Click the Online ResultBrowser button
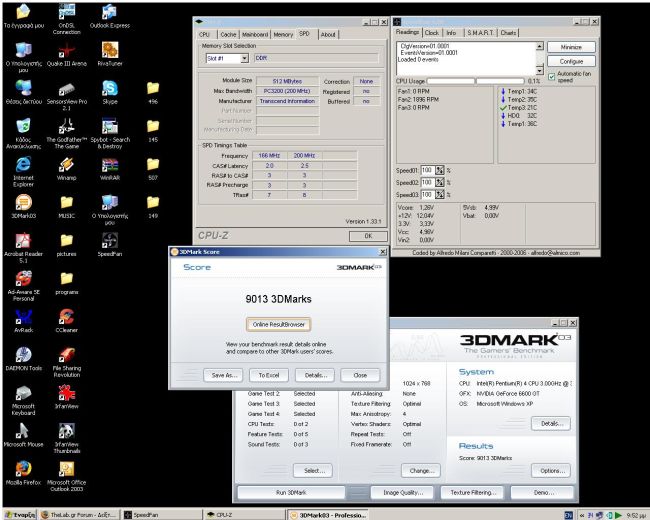The width and height of the screenshot is (650, 520). pyautogui.click(x=279, y=324)
